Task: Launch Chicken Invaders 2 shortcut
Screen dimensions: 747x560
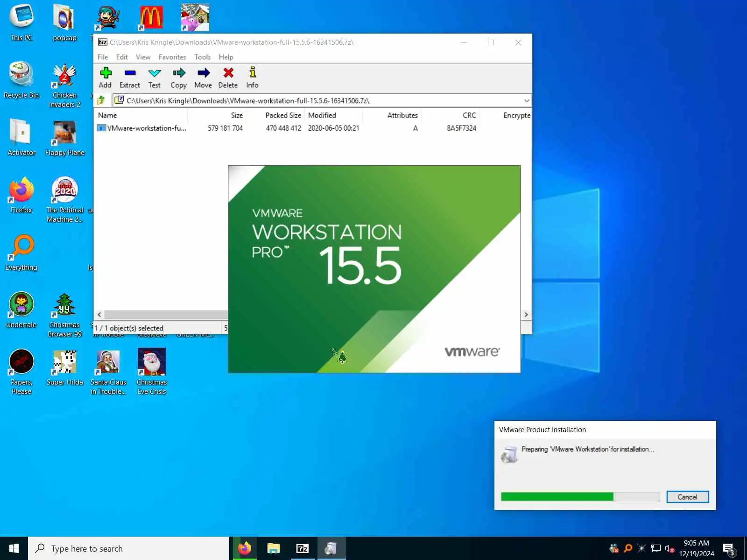Action: click(x=64, y=85)
